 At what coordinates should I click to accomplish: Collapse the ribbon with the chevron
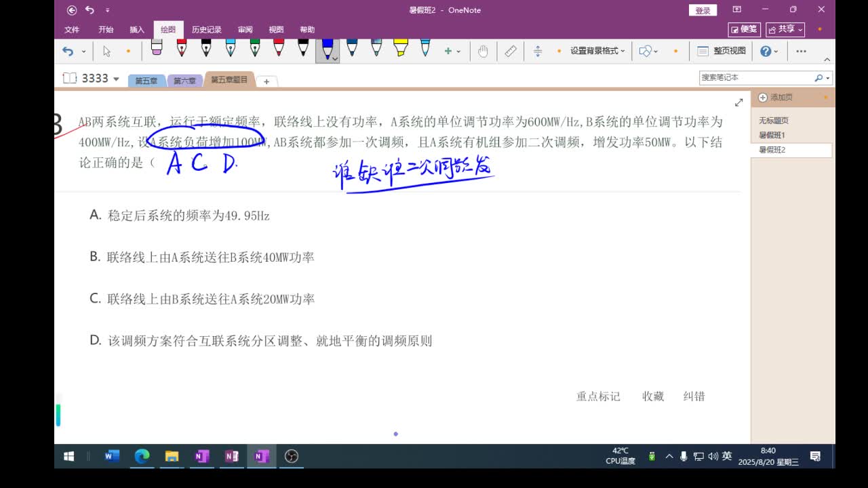click(x=828, y=60)
